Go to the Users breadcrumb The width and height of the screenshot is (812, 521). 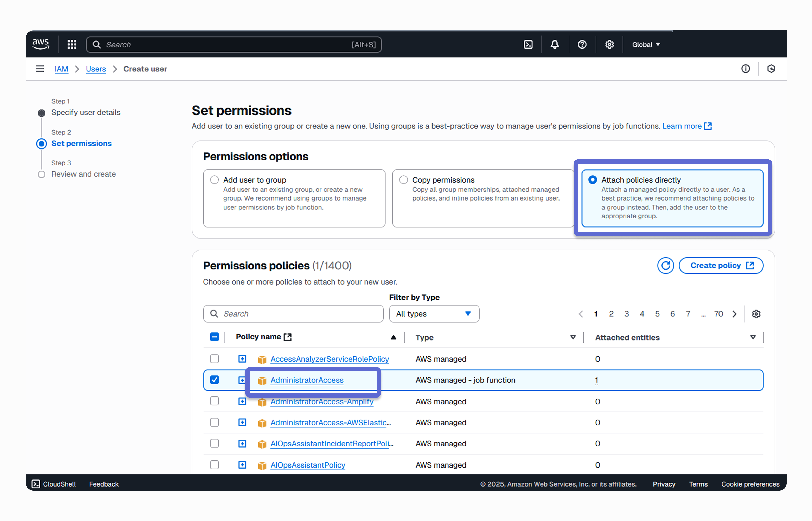pos(96,69)
